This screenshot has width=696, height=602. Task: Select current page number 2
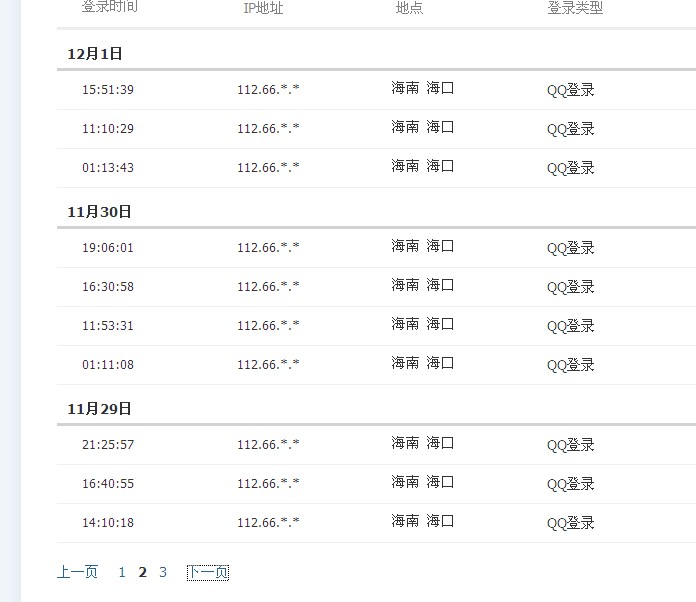coord(142,572)
